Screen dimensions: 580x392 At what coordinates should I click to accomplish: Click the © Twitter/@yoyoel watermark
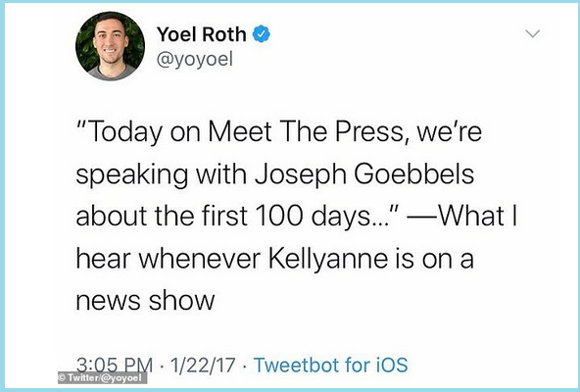tap(102, 378)
